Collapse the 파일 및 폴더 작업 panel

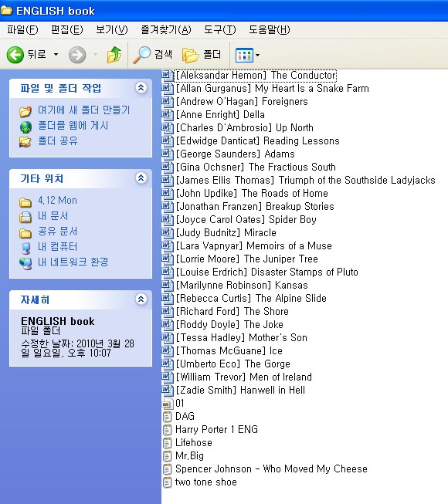(141, 87)
